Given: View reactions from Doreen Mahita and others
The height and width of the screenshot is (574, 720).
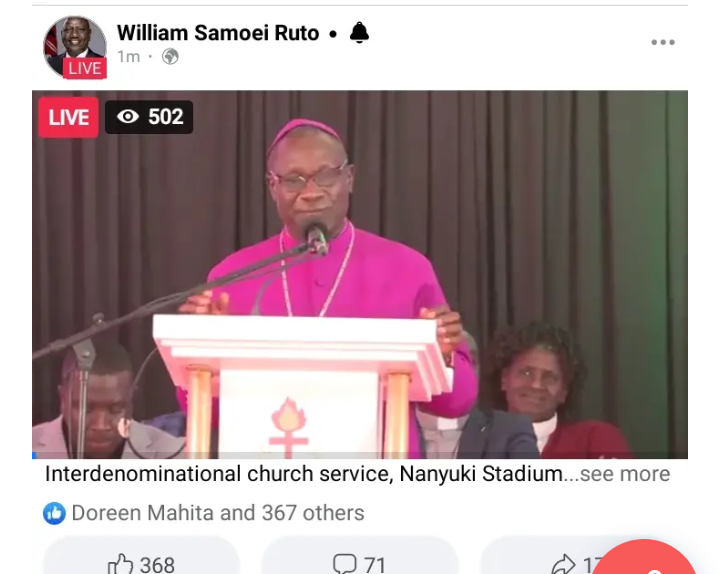Looking at the screenshot, I should point(218,513).
